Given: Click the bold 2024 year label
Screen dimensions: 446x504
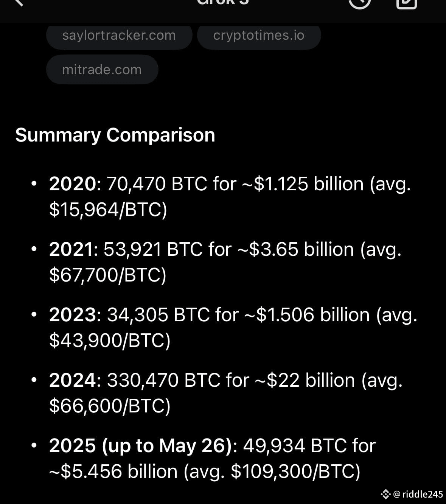Looking at the screenshot, I should [73, 380].
